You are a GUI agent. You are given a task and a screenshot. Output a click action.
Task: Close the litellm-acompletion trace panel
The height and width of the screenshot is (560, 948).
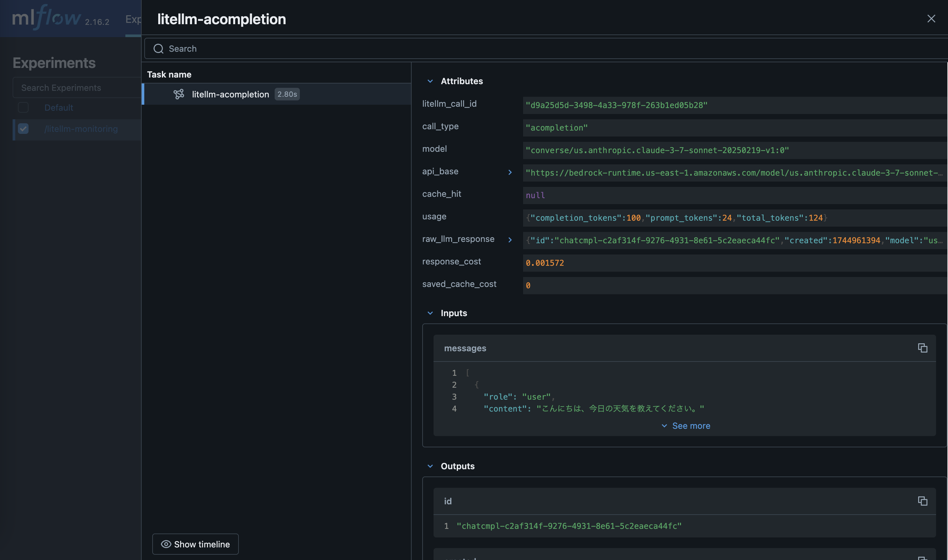coord(931,19)
